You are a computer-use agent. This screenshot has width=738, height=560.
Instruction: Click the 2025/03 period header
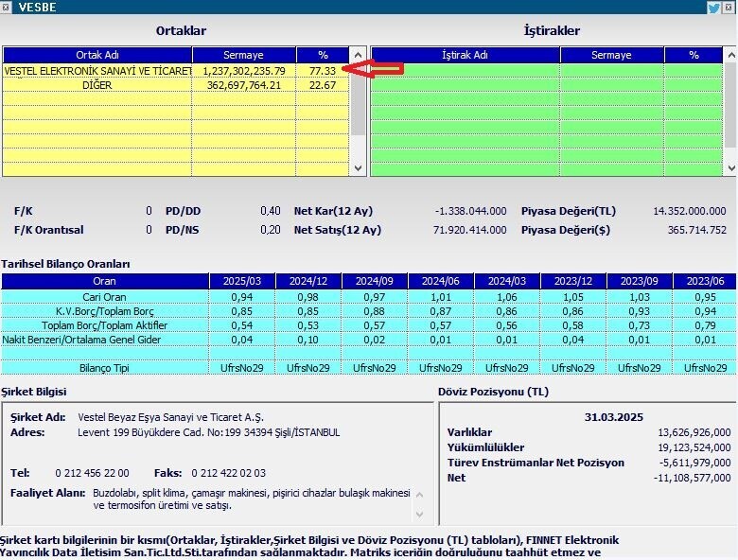point(242,281)
